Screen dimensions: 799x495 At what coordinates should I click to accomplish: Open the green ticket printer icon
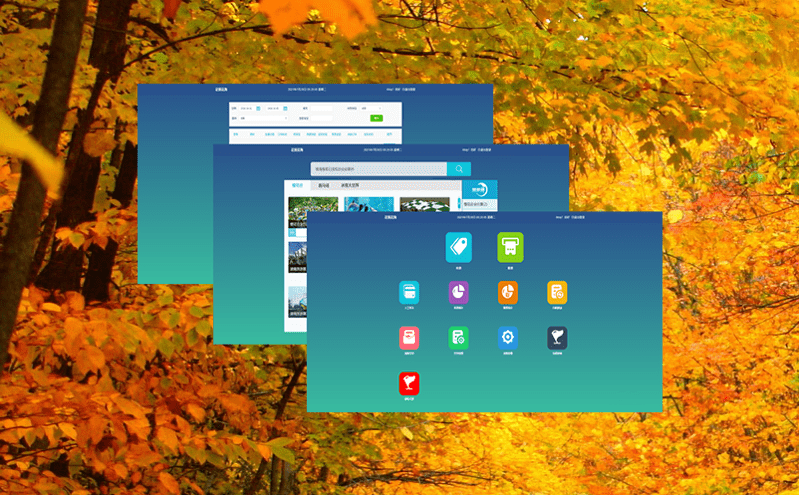[510, 247]
